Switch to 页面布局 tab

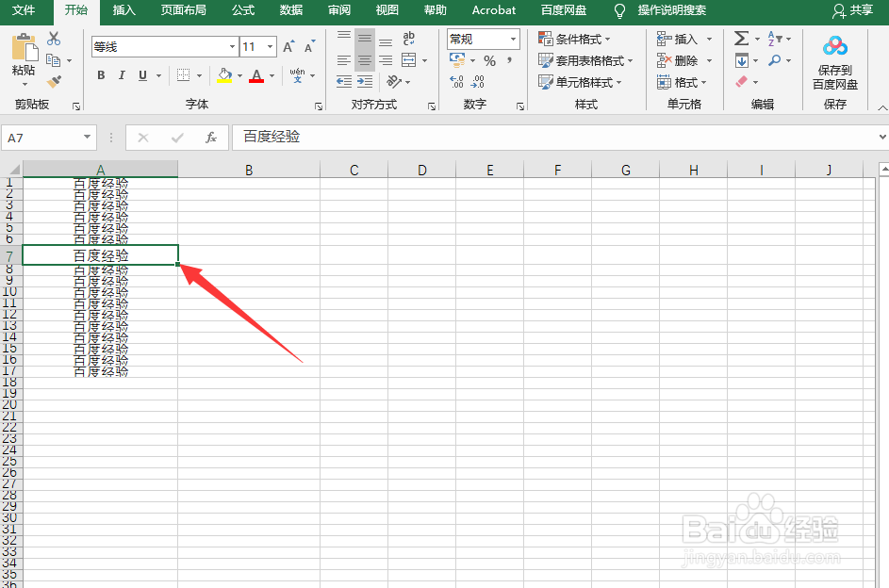pos(183,10)
